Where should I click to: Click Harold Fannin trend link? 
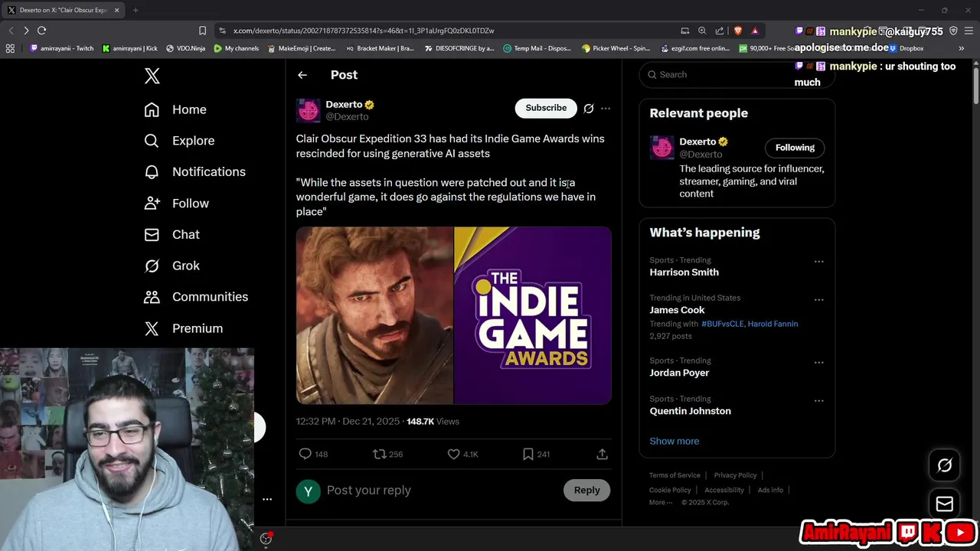(x=773, y=324)
